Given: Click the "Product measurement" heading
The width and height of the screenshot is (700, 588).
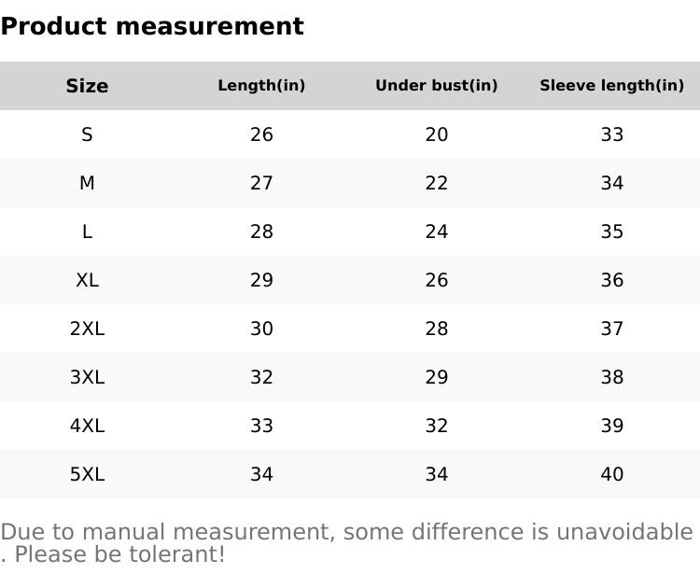Looking at the screenshot, I should coord(152,26).
